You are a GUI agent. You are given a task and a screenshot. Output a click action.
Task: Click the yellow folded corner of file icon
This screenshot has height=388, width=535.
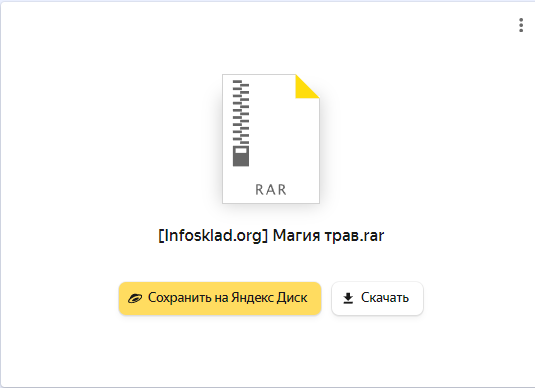(x=307, y=86)
